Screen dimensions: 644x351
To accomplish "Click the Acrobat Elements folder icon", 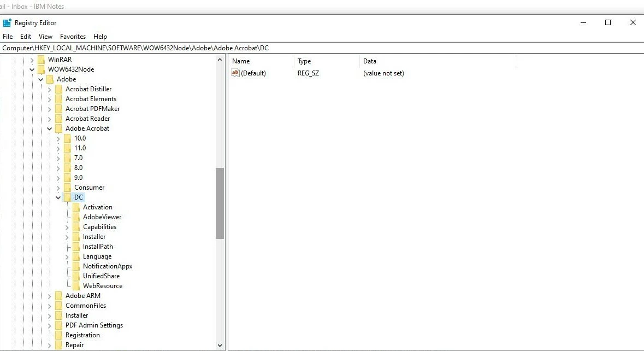I will click(59, 99).
